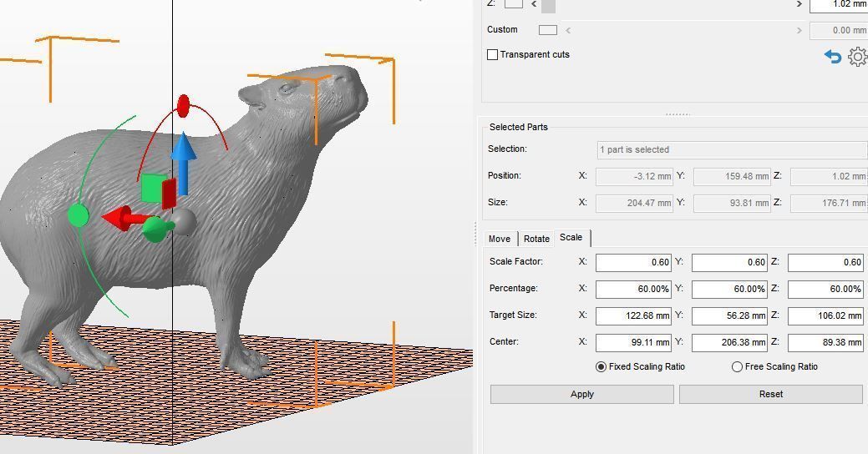Edit the Scale Factor Y field
Screen dimensions: 868x454
[x=729, y=263]
